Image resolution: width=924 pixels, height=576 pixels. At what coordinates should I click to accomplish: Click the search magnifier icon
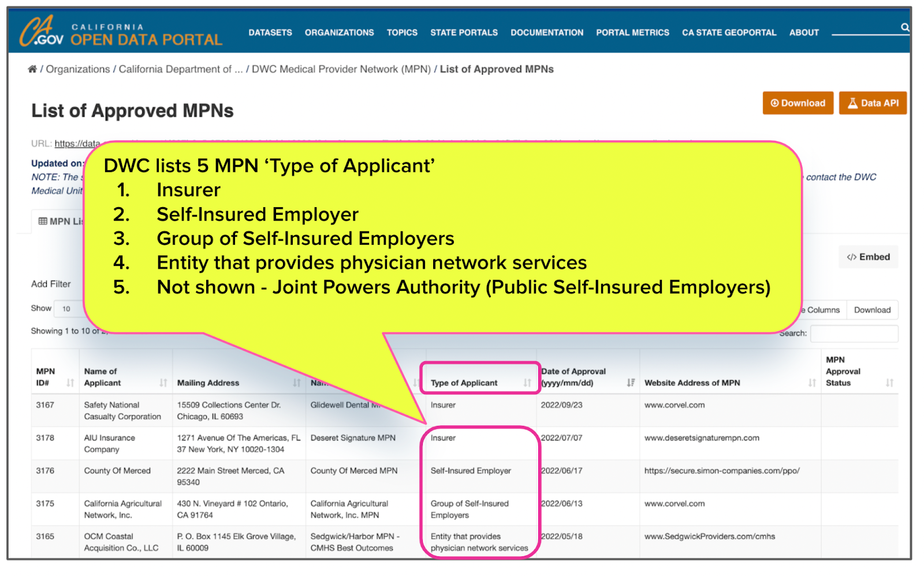point(904,27)
